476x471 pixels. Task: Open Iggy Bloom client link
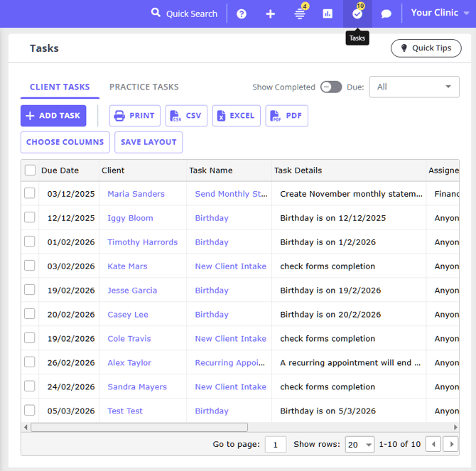tap(130, 218)
